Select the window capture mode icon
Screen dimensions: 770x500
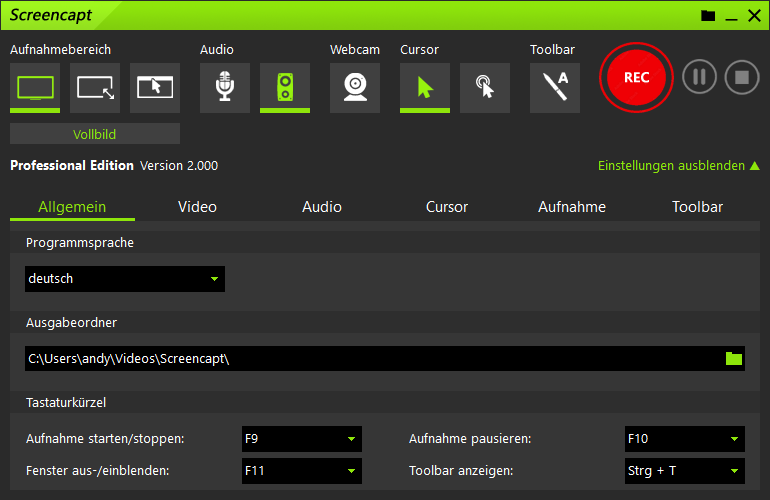(155, 87)
